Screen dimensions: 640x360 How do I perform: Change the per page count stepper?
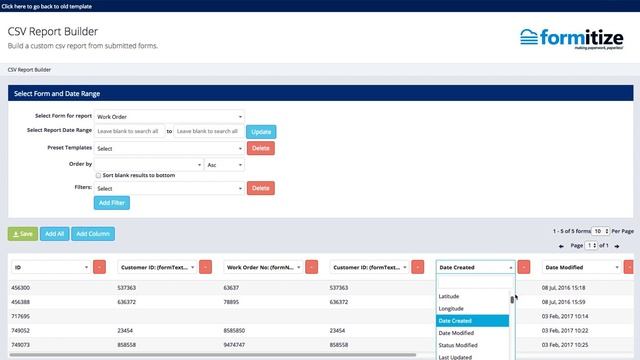point(600,231)
